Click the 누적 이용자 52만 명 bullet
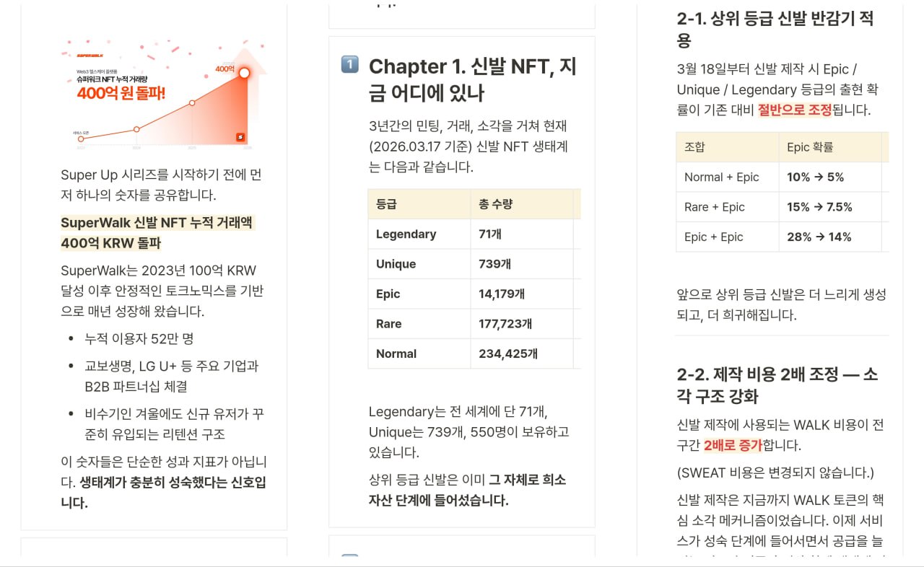 (x=139, y=338)
